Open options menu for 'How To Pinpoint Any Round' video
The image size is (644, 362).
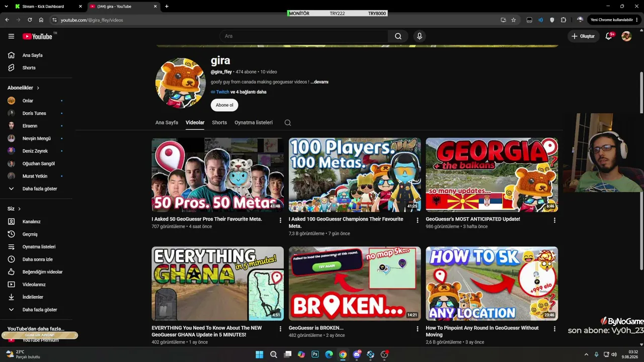(554, 329)
